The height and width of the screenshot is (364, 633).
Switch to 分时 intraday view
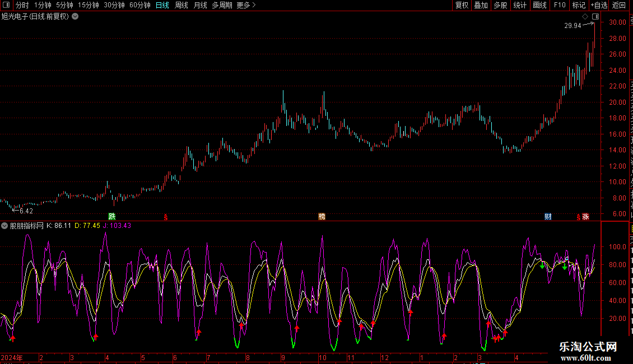pyautogui.click(x=22, y=5)
